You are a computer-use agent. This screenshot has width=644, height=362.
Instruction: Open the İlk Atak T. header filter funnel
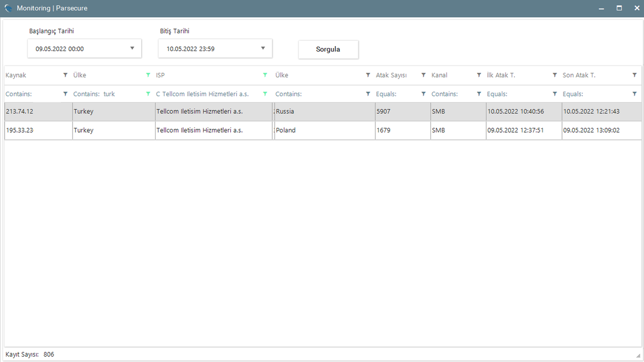click(555, 75)
